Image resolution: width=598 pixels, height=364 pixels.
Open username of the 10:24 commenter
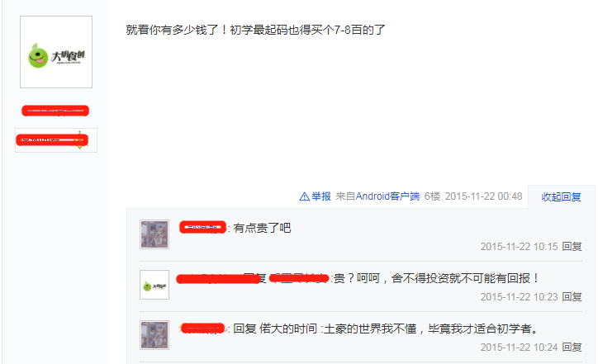click(203, 329)
